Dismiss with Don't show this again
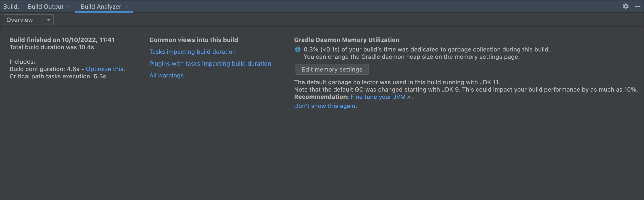644x200 pixels. pyautogui.click(x=325, y=106)
